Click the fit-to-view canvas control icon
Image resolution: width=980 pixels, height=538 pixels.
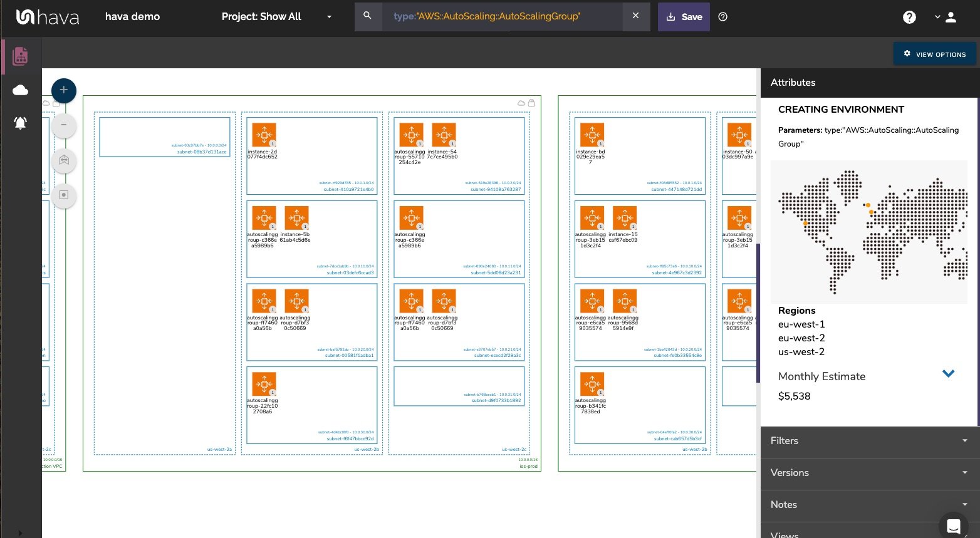[x=63, y=160]
